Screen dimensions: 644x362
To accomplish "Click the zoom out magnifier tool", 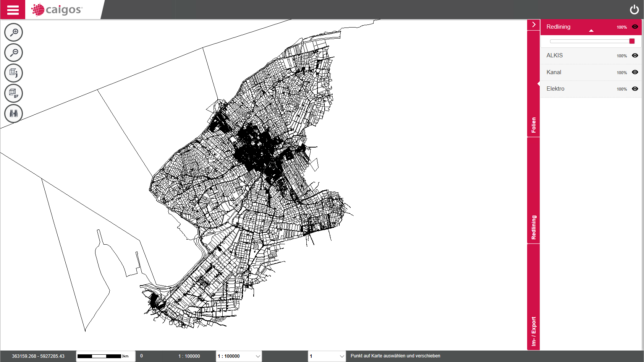I will coord(14,53).
